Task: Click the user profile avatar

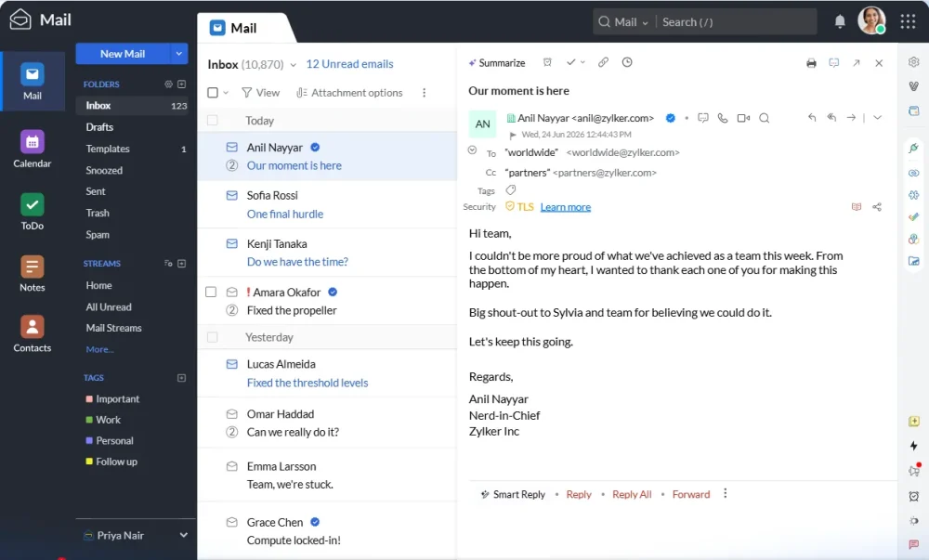Action: click(x=871, y=20)
